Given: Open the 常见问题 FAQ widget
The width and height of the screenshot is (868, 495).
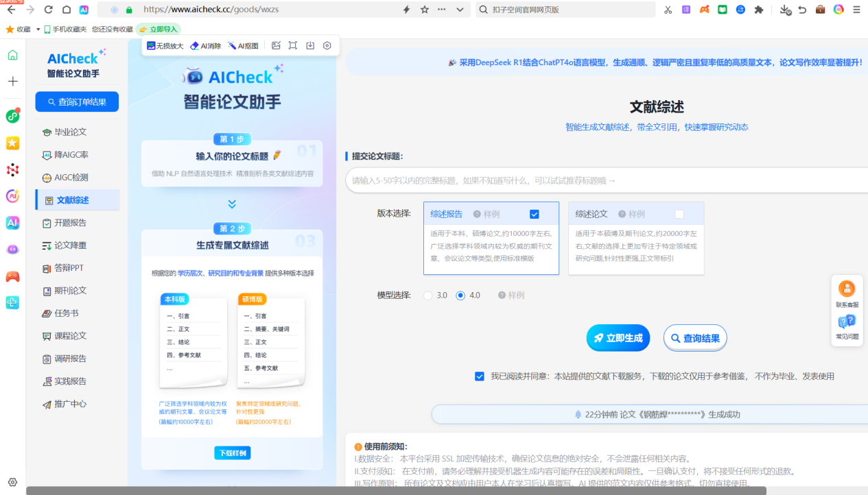Looking at the screenshot, I should 847,326.
